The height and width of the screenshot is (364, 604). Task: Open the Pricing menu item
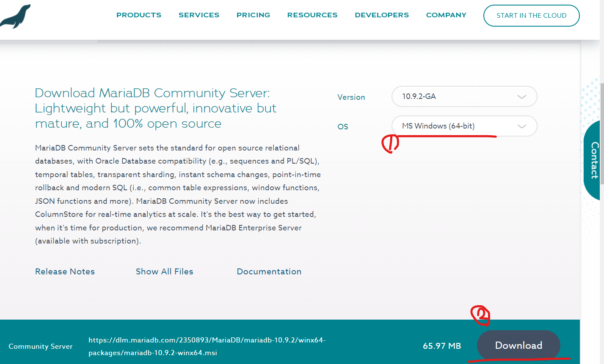(x=253, y=15)
